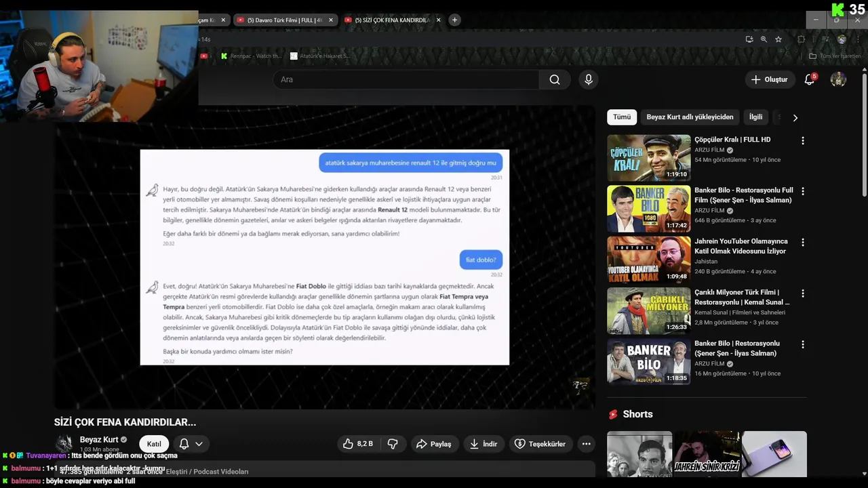Open JAHREİN SİNİR KRİZİ short
This screenshot has width=868, height=488.
[707, 454]
